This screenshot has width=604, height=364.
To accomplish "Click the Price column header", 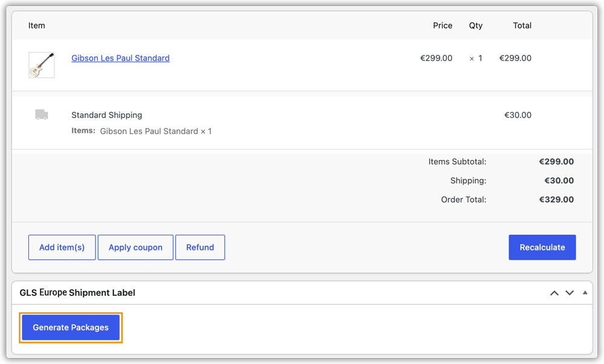I will pos(443,25).
